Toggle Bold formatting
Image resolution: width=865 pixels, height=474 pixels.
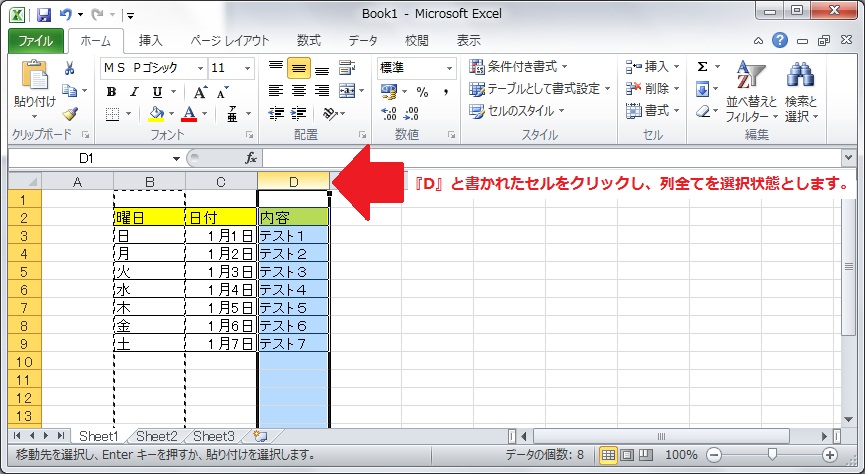coord(111,92)
